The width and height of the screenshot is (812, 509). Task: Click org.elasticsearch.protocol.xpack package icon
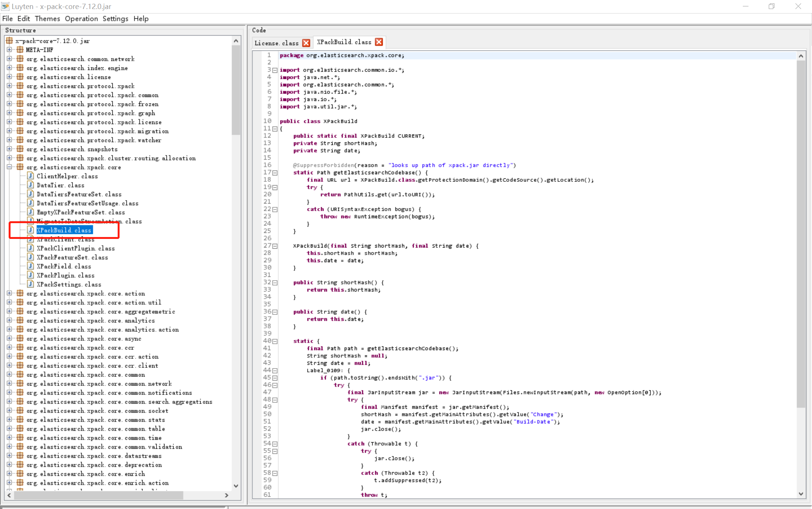20,86
